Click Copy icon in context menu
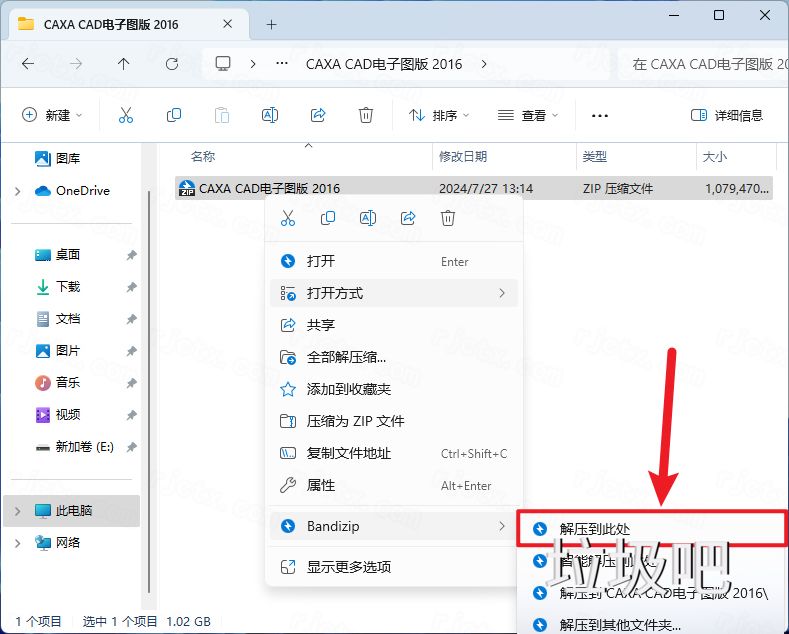Viewport: 789px width, 634px height. pyautogui.click(x=328, y=218)
